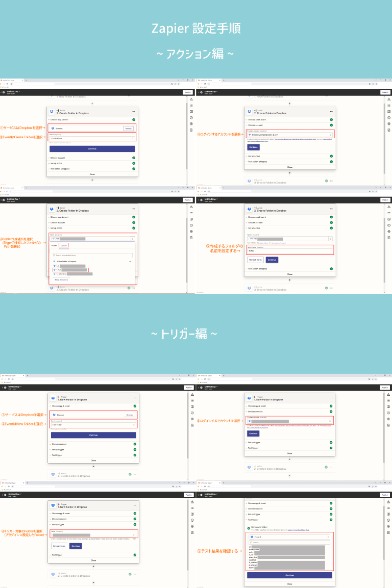The image size is (392, 588).
Task: Open settings gear icon in action app-event screenshot sidebar
Action: point(191,124)
